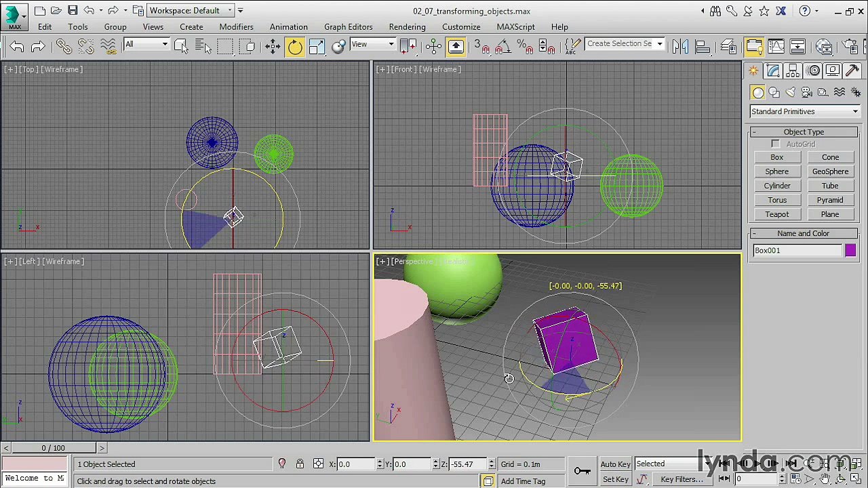Open the 3ds Max application menu button
Viewport: 868px width, 488px height.
click(14, 16)
